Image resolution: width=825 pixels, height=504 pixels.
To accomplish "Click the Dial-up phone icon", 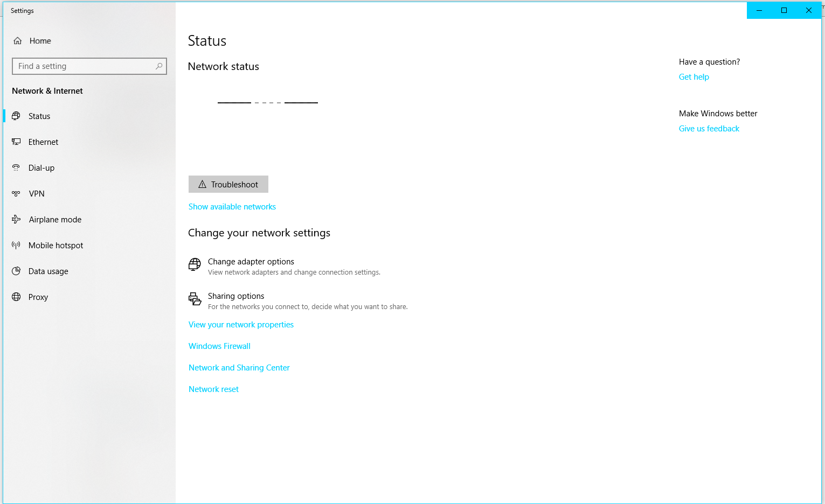I will point(16,168).
